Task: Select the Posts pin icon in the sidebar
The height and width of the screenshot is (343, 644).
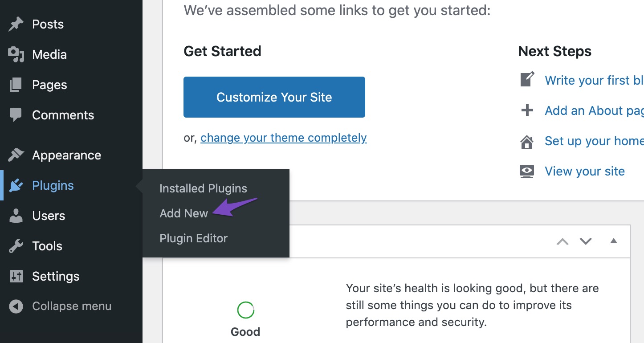Action: 16,24
